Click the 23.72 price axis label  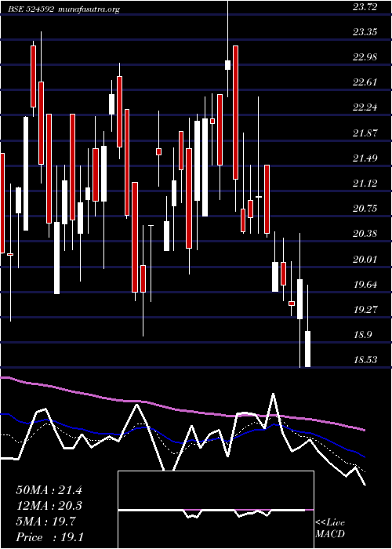(x=365, y=6)
